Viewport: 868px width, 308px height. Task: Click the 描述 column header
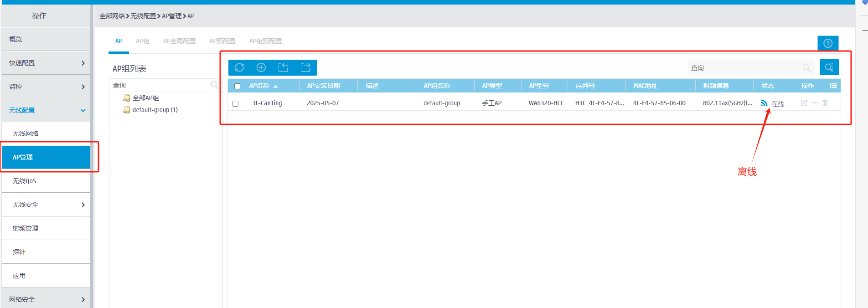tap(372, 86)
